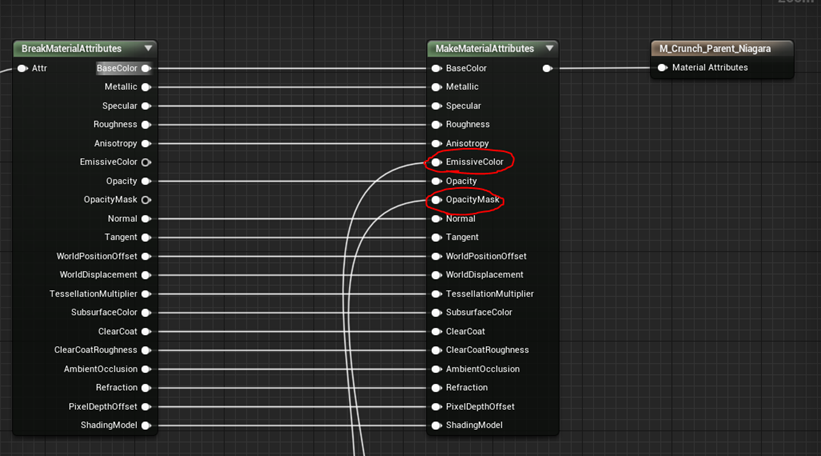The width and height of the screenshot is (821, 456).
Task: Click BreakMaterialAttributes SubsurfaceColor output pin
Action: 147,313
